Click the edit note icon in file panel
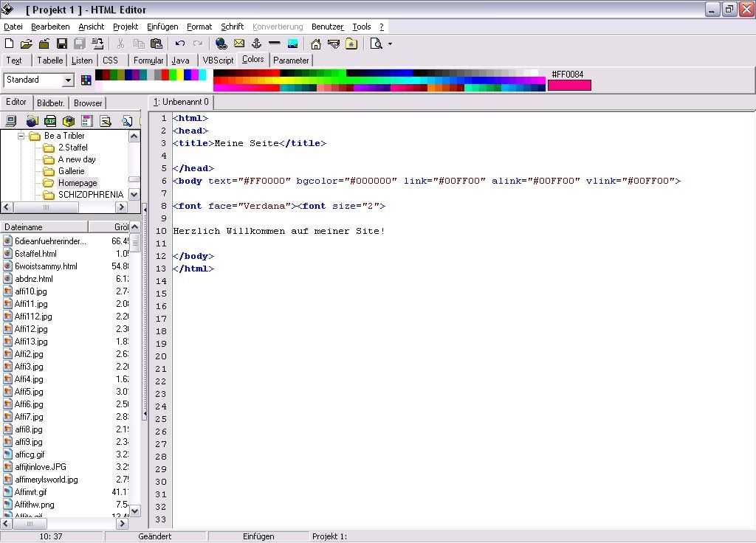The height and width of the screenshot is (543, 756). coord(105,121)
